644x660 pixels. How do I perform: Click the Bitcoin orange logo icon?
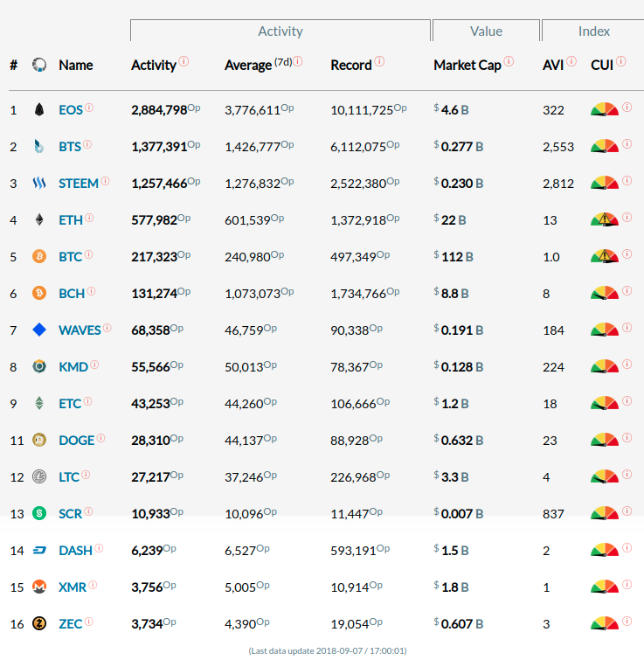38,257
